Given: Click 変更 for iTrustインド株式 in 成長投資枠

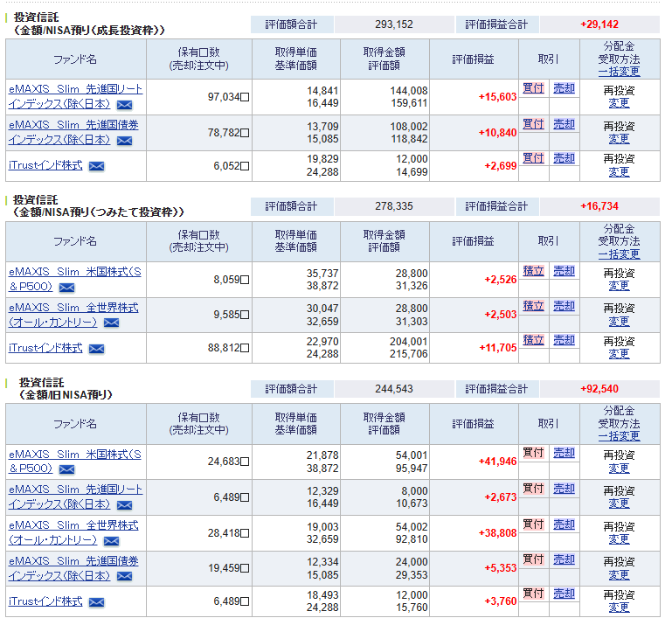Looking at the screenshot, I should click(619, 172).
